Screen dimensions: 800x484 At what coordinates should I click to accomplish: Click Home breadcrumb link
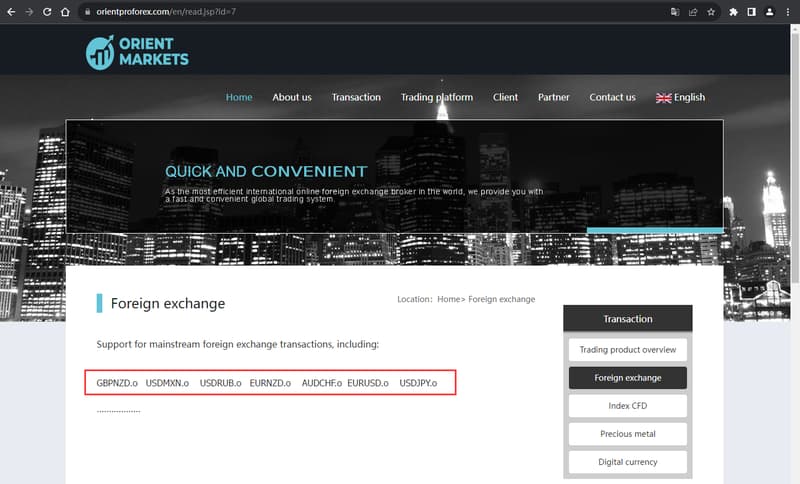(x=448, y=299)
